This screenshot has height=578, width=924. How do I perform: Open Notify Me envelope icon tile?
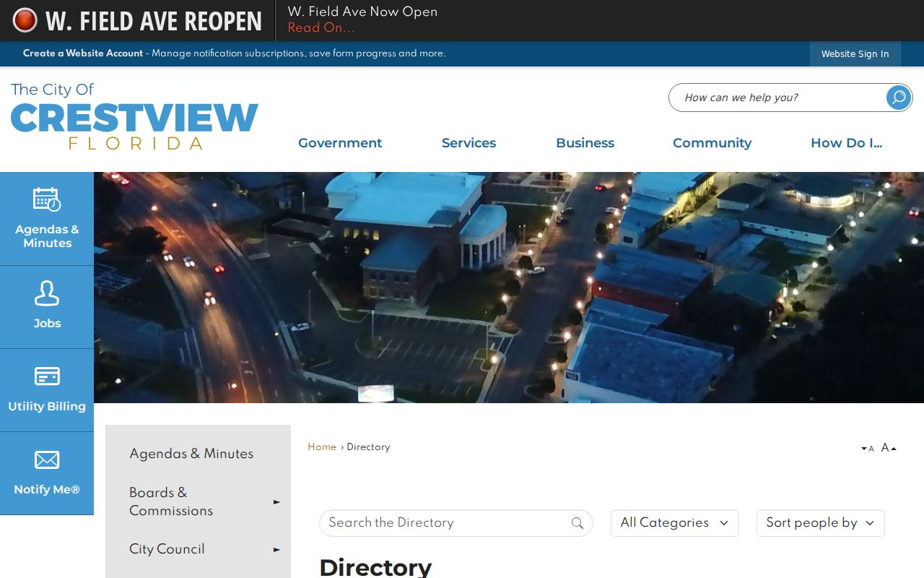(x=47, y=473)
